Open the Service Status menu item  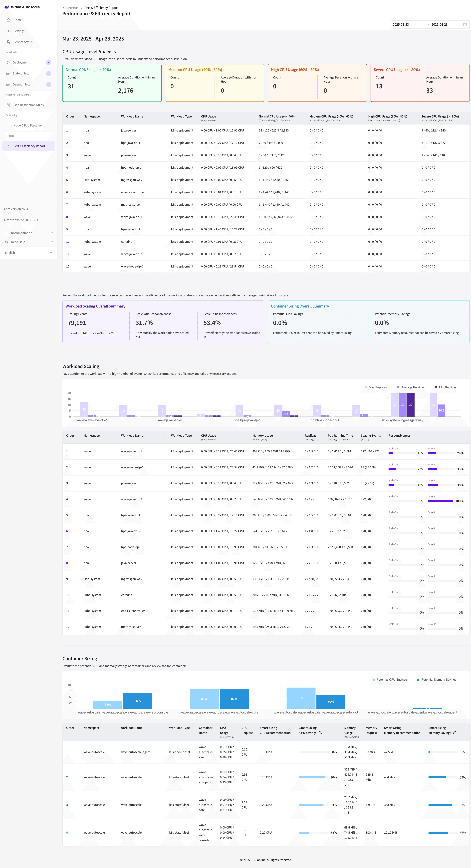(29, 42)
